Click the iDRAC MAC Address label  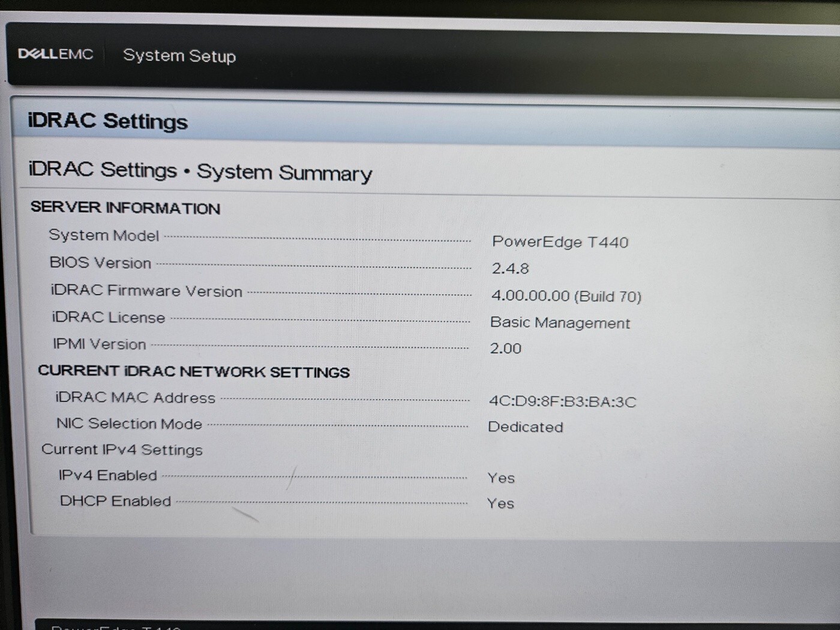136,397
